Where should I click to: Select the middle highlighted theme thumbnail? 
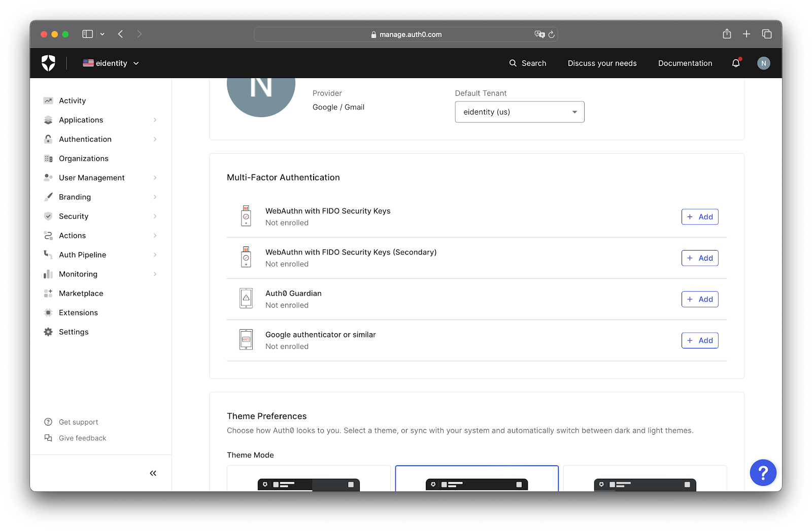[x=477, y=478]
